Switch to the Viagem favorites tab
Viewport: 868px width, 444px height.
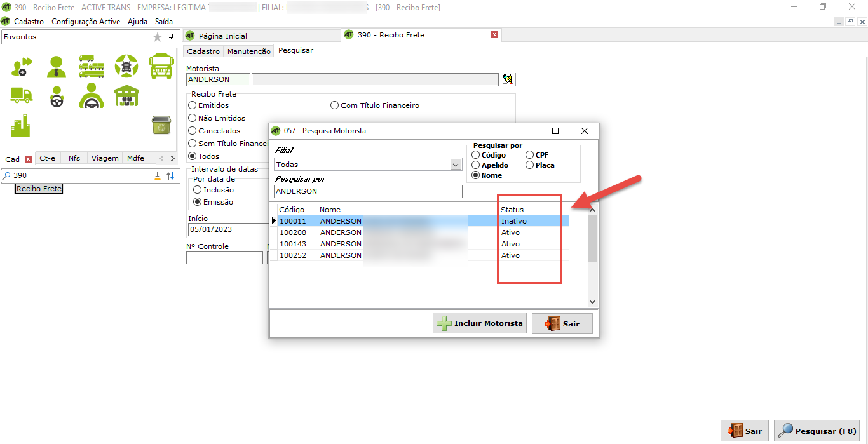(105, 158)
